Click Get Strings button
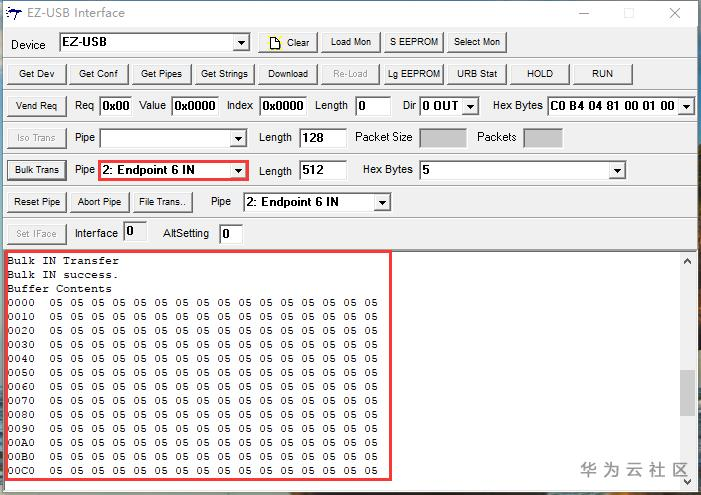Screen dimensions: 701x495 [x=224, y=74]
